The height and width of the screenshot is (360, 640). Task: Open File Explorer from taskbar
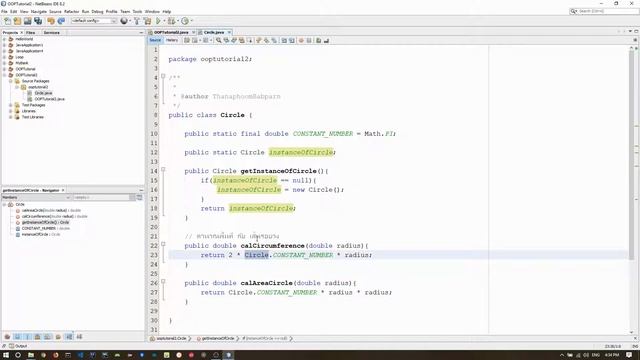(x=31, y=355)
